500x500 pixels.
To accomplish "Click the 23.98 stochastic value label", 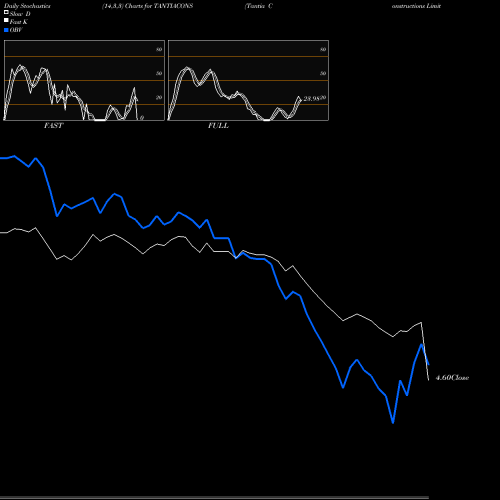I will pyautogui.click(x=311, y=99).
